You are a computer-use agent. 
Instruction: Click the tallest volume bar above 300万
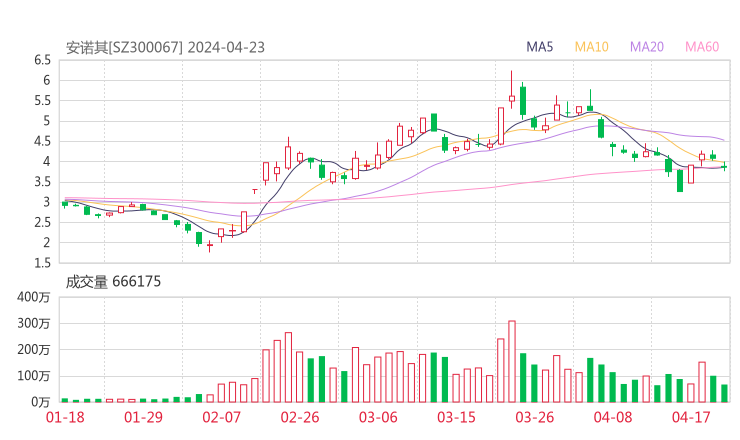coord(512,362)
